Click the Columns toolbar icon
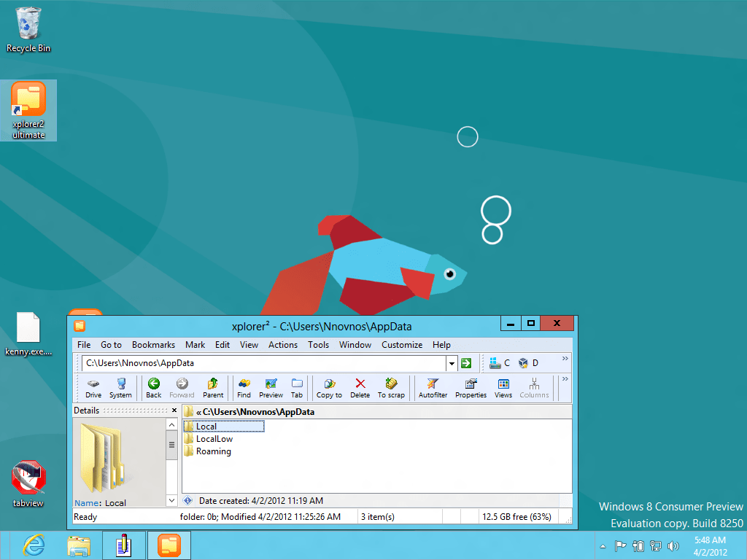The image size is (747, 560). pyautogui.click(x=534, y=388)
